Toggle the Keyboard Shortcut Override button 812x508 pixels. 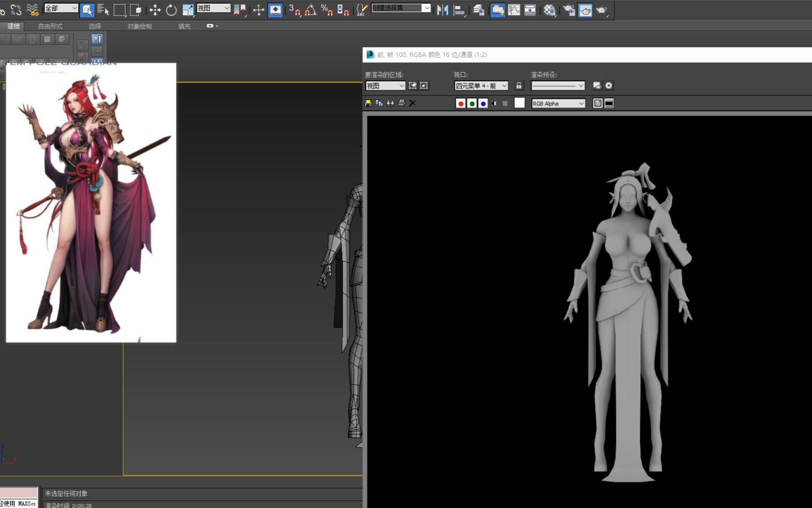[x=275, y=10]
